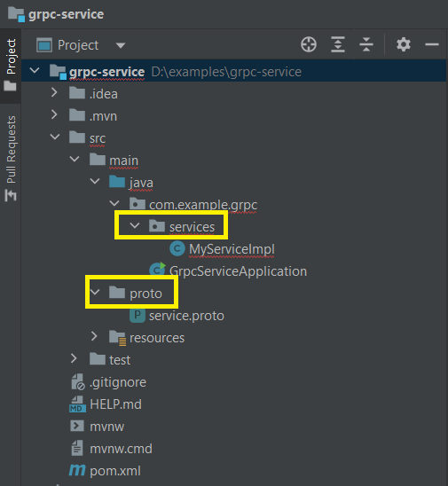Screen dimensions: 448x486
Task: Collapse the proto folder
Action: point(95,292)
